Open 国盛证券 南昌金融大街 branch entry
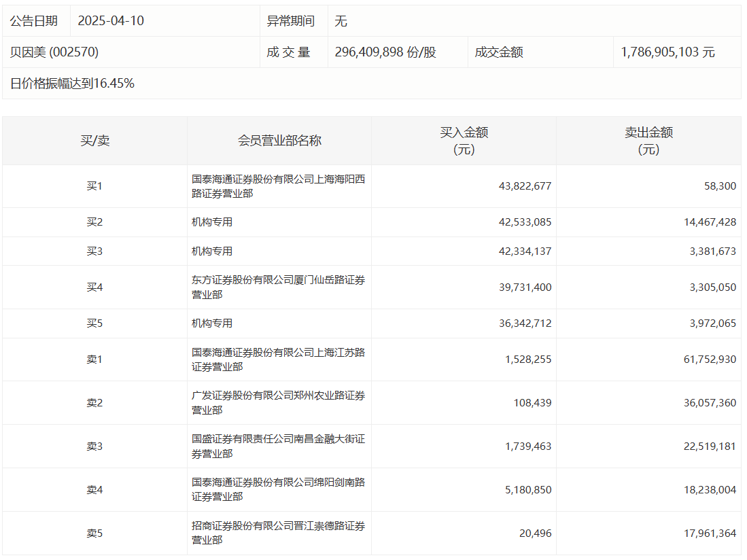The height and width of the screenshot is (560, 747). pyautogui.click(x=278, y=447)
